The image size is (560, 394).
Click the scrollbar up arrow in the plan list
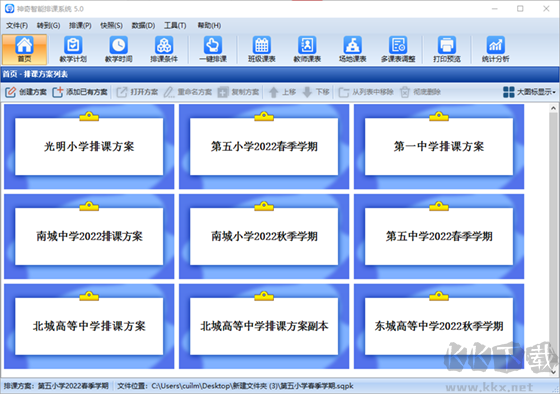(553, 108)
